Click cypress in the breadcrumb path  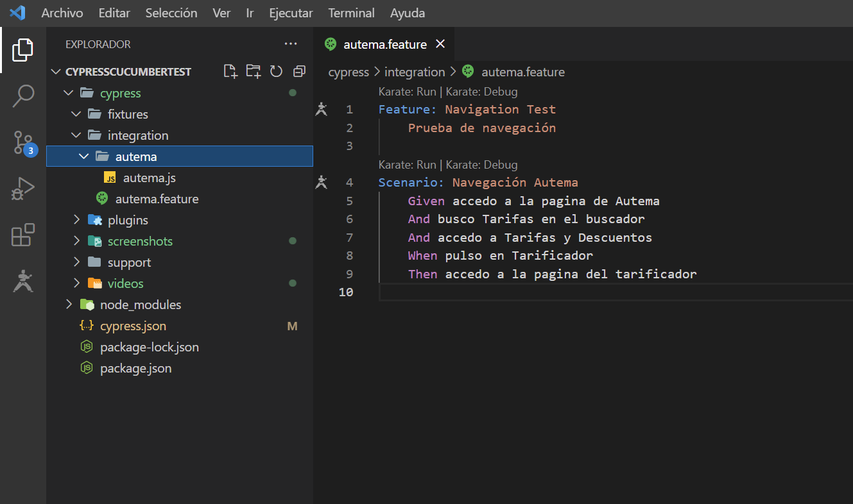[x=349, y=72]
